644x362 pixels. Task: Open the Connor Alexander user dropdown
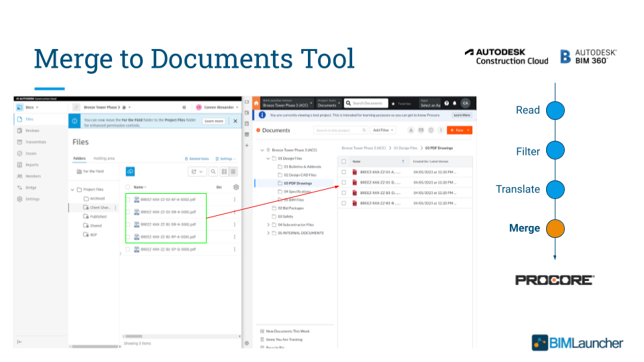point(217,107)
